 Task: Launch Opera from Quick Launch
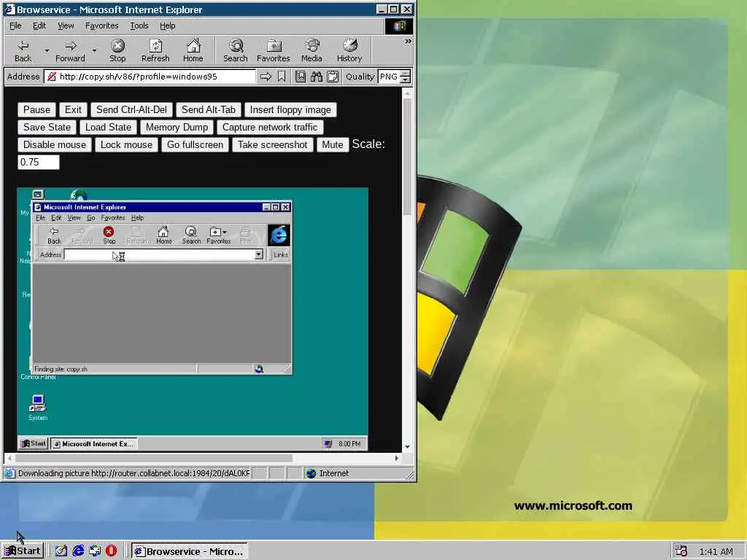(x=111, y=551)
